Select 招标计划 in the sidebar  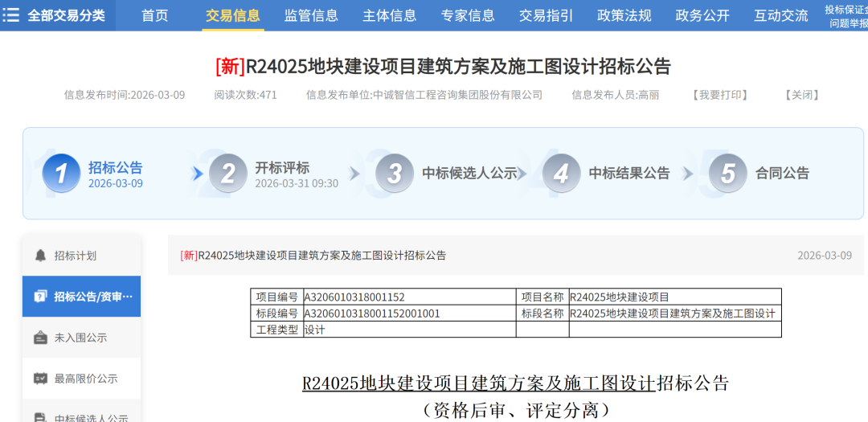(x=81, y=256)
